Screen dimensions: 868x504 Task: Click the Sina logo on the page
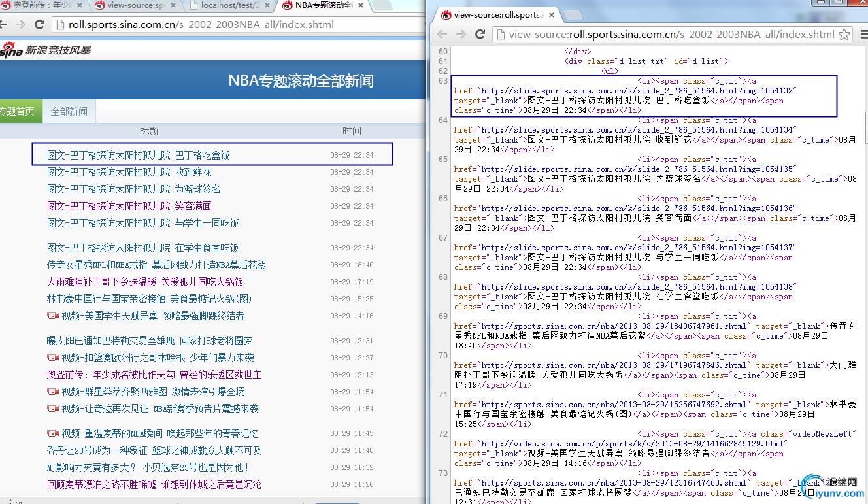point(12,50)
